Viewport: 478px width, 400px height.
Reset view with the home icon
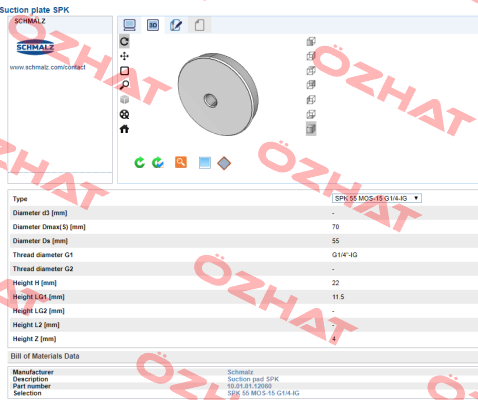[124, 129]
